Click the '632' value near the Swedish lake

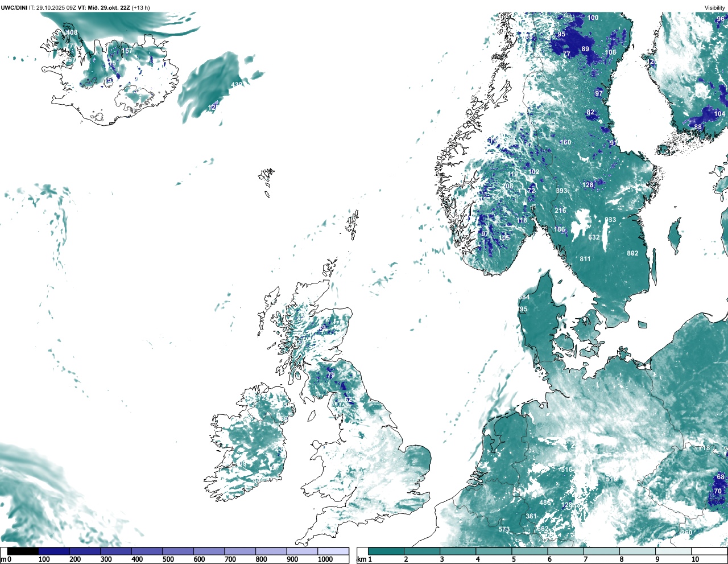594,237
